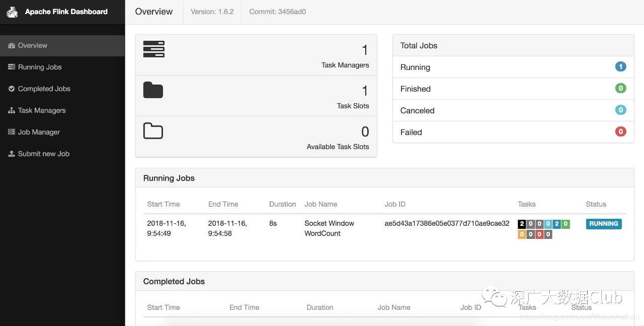Viewport: 644px width, 326px height.
Task: Click the Available Task Slots count 0
Action: click(x=365, y=132)
